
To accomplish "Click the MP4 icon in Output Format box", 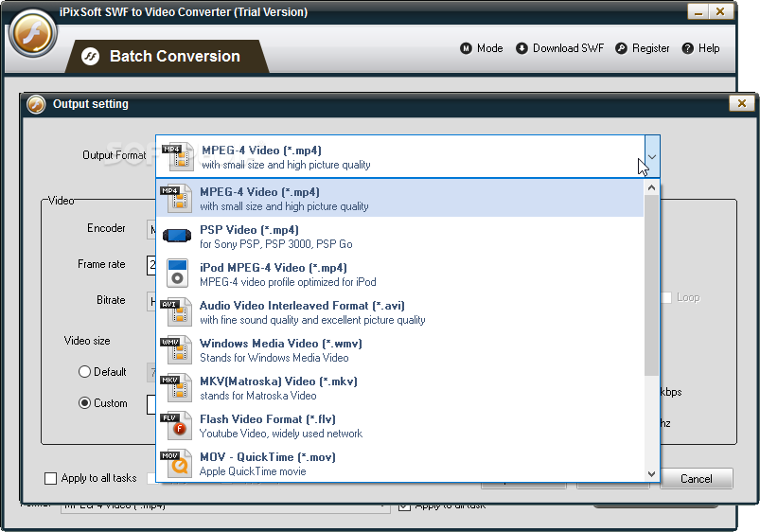I will click(x=177, y=156).
